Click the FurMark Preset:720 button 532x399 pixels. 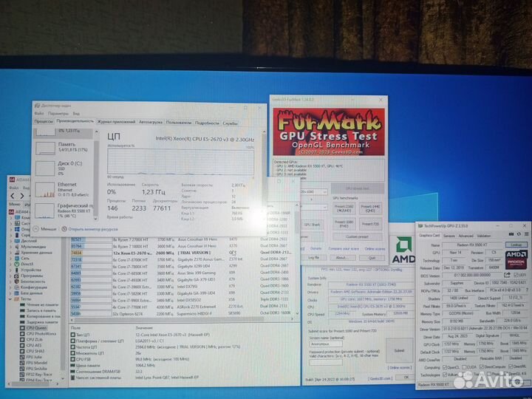[370, 224]
